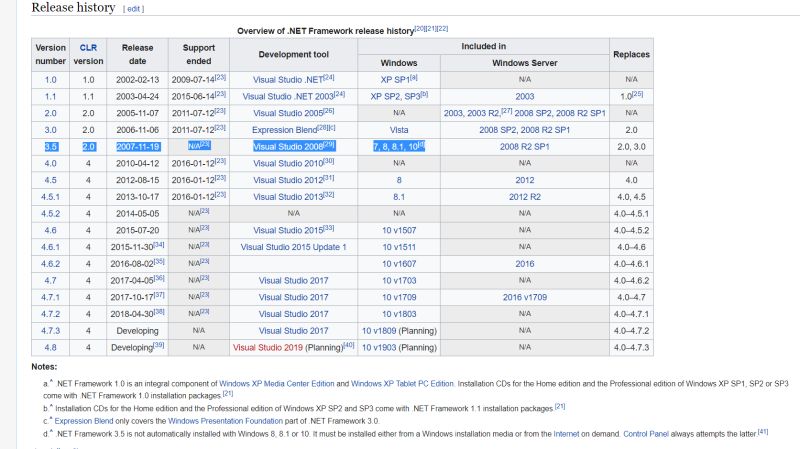The image size is (800, 449).
Task: Open version 4.5.2 link
Action: tap(51, 214)
